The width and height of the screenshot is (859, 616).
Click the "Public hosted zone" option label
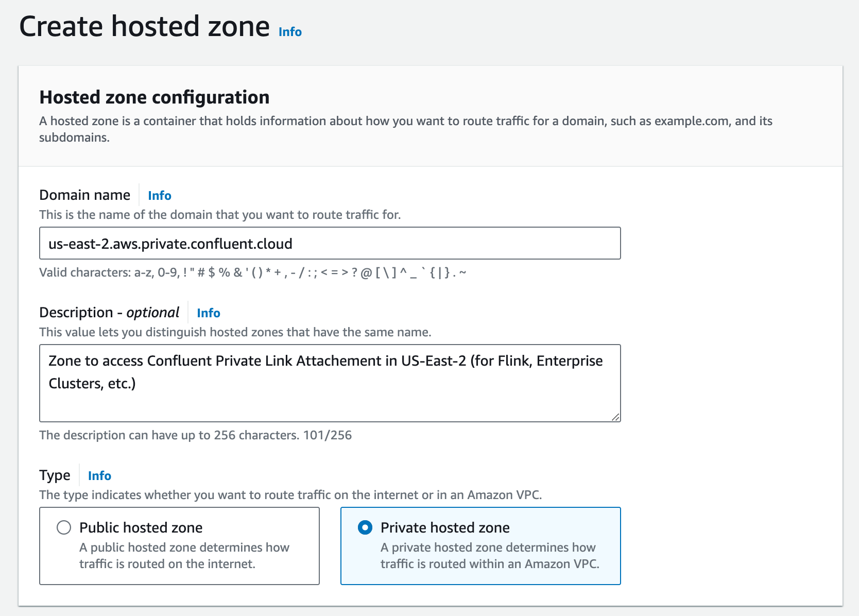point(141,527)
